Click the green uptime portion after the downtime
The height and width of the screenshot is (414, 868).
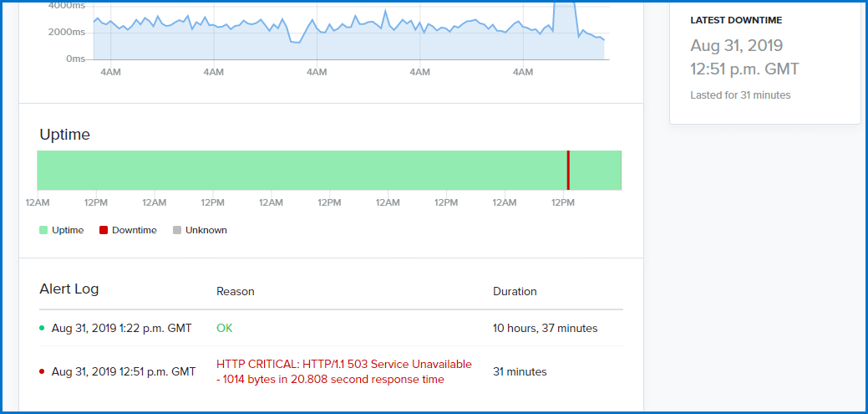point(595,170)
